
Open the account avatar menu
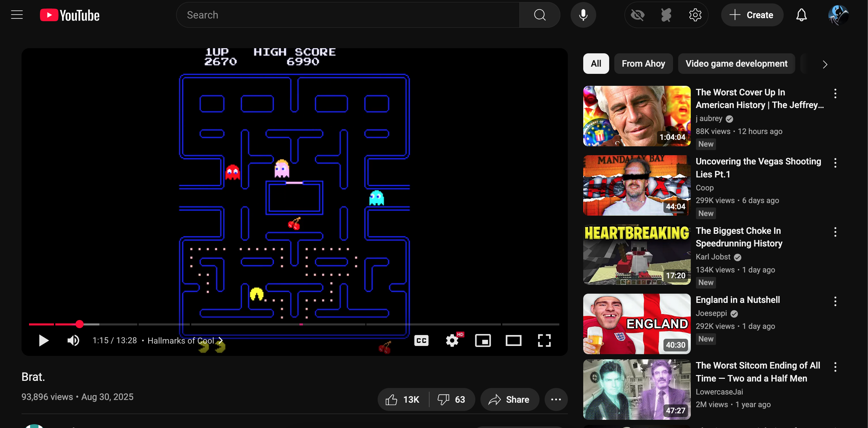838,15
